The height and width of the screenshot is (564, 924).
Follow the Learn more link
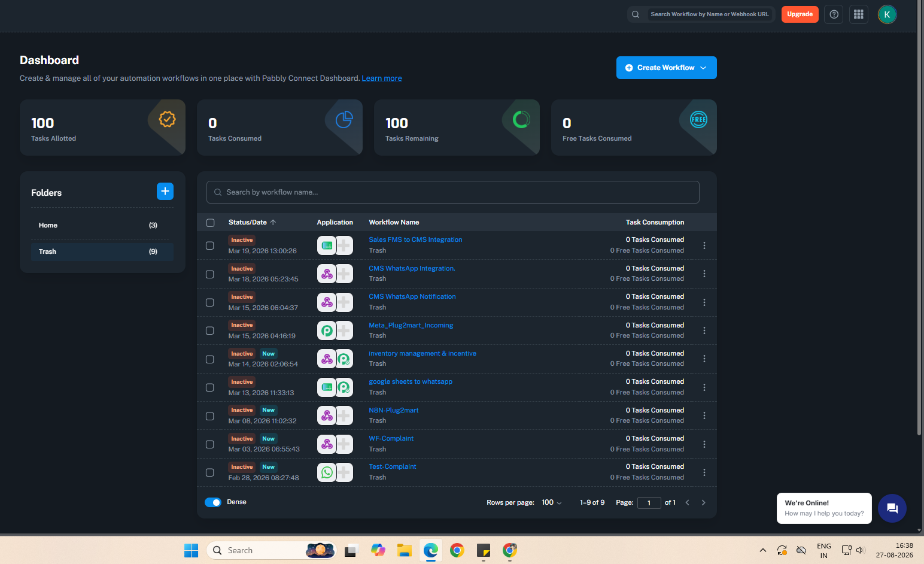click(x=382, y=78)
